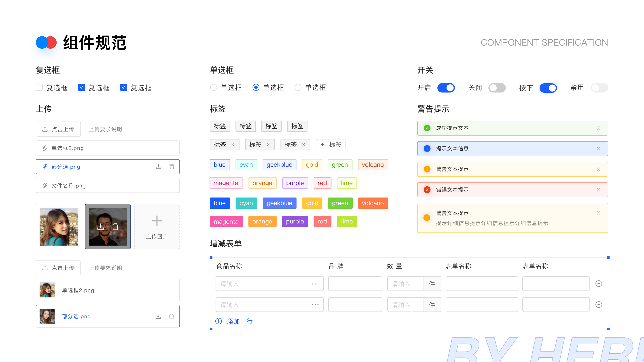
Task: Click the yellow warning icon on 警告文本提示 alert
Action: coord(427,169)
